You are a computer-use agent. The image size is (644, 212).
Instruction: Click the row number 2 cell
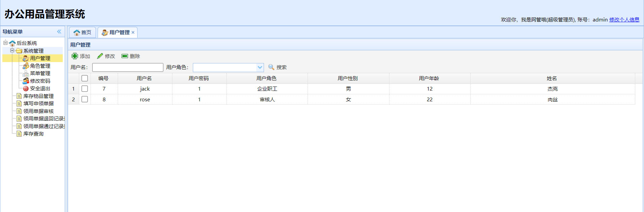pyautogui.click(x=73, y=99)
